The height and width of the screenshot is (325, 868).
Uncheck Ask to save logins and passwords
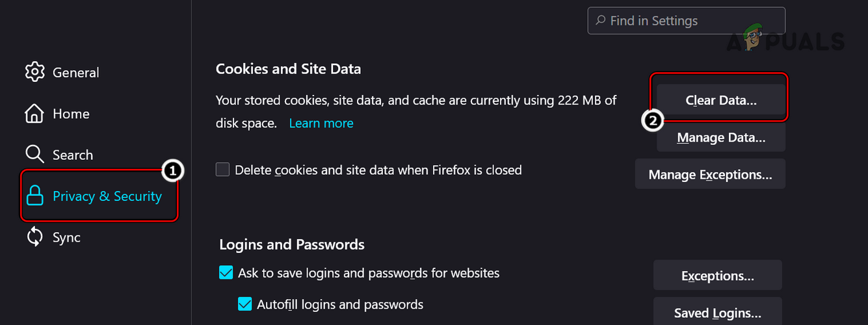(x=226, y=273)
